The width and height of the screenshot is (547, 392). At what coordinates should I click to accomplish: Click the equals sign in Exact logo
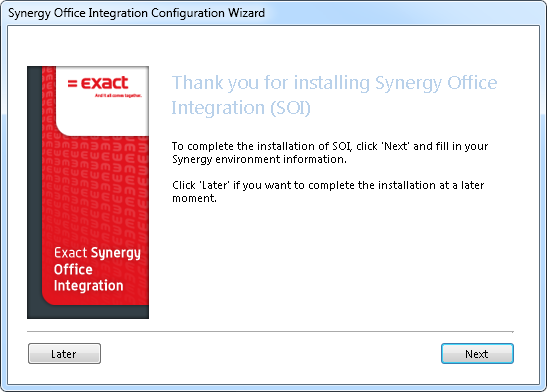[x=72, y=84]
